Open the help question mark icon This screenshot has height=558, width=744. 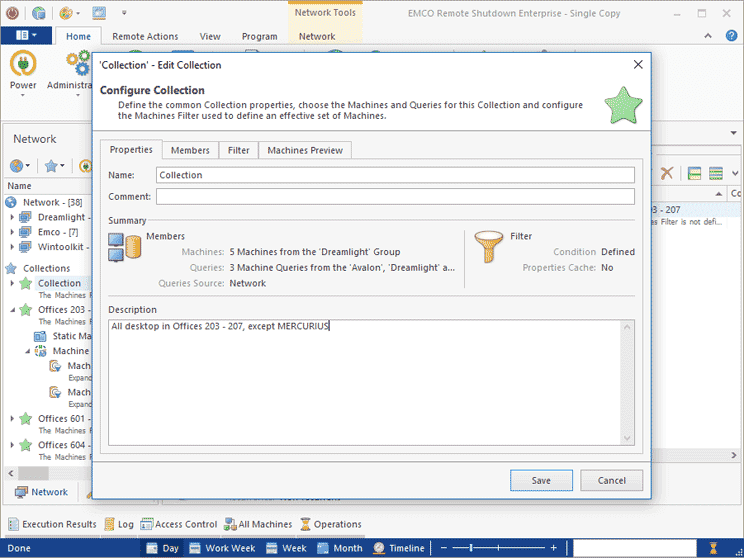[x=732, y=36]
